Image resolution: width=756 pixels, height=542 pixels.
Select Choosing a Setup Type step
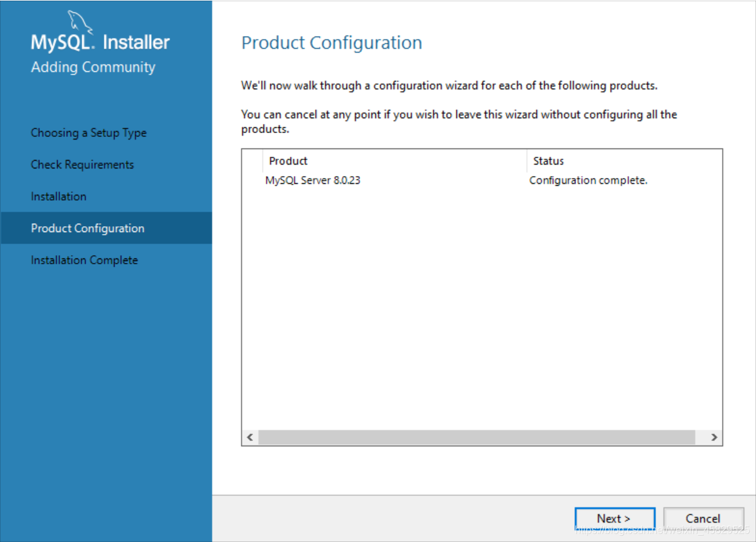89,132
